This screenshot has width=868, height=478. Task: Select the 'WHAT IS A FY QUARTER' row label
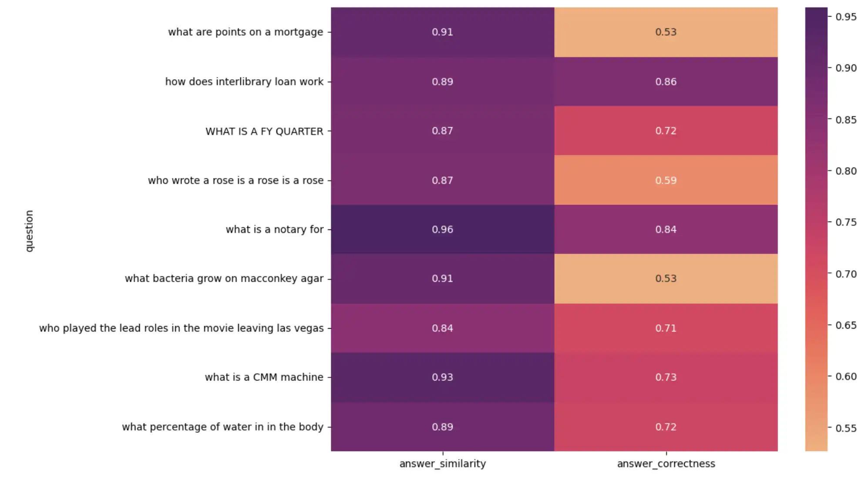[x=264, y=131]
